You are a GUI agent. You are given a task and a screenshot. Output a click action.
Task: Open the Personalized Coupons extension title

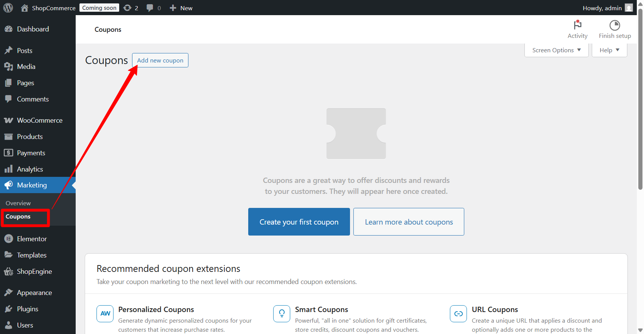click(x=156, y=309)
